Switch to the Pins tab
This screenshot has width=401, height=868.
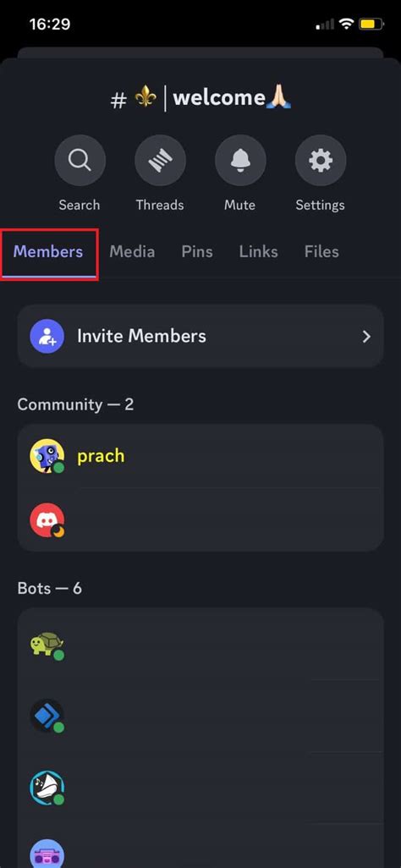point(197,252)
